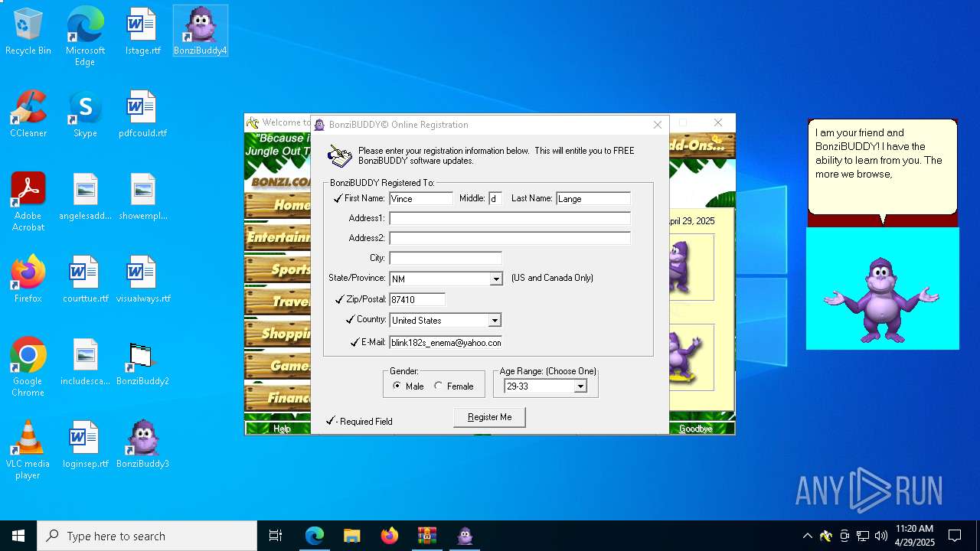Viewport: 980px width, 551px height.
Task: Click Register Me button
Action: [490, 417]
